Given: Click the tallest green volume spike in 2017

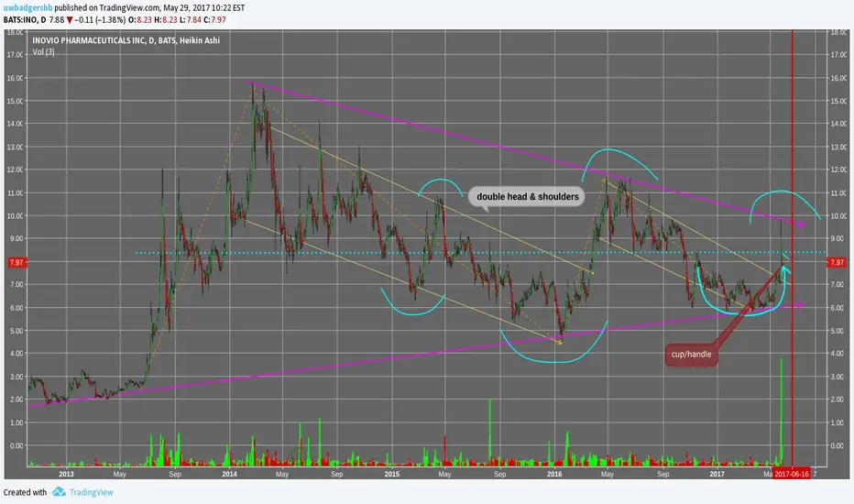Looking at the screenshot, I should [782, 411].
